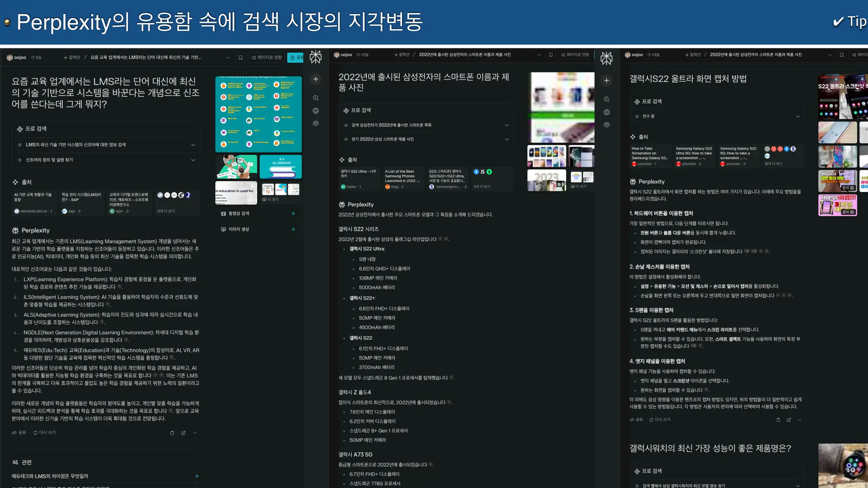This screenshot has height=488, width=868.
Task: Expand the '찾기 2022년 삼성 스마트폰 제품 사진' step
Action: pyautogui.click(x=426, y=139)
